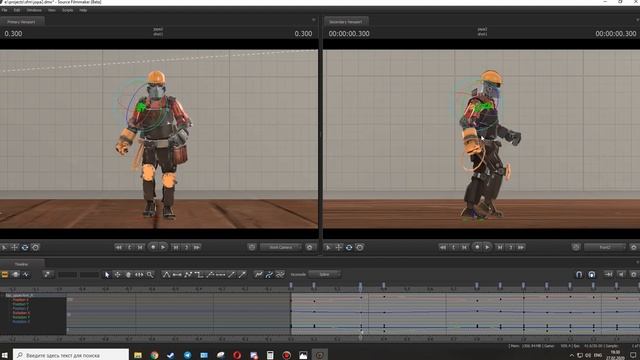Select the move keys tool in graph editor
Image resolution: width=640 pixels, height=360 pixels.
click(x=118, y=275)
